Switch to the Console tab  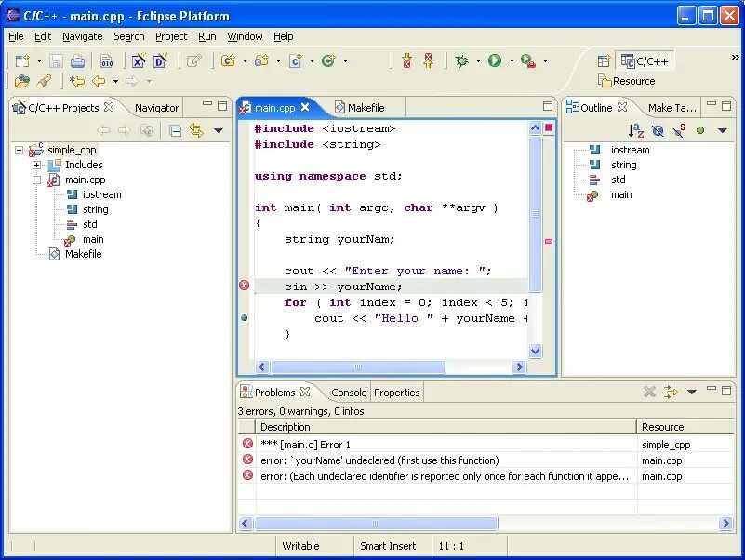(348, 393)
